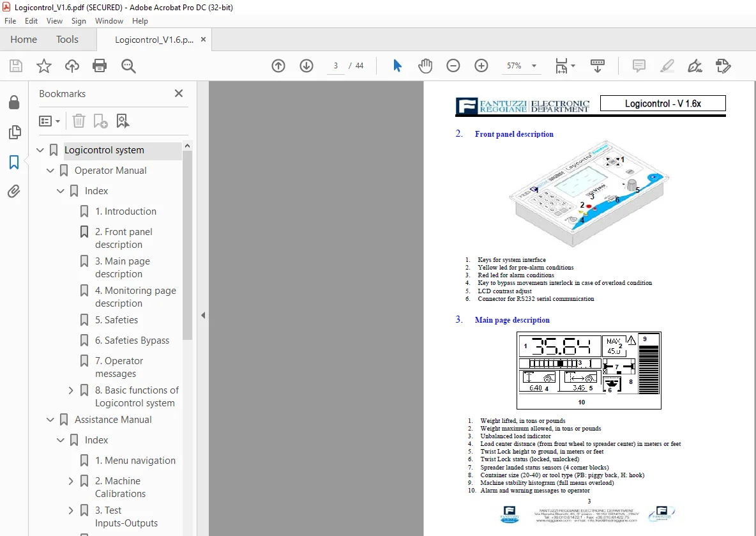Add a comment note icon
This screenshot has width=756, height=536.
[x=639, y=66]
